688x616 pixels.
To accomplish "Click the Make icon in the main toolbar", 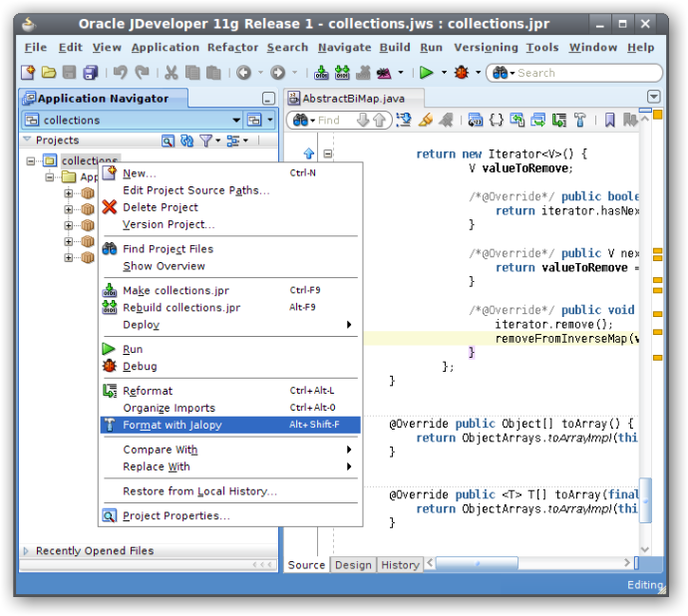I will pyautogui.click(x=321, y=73).
